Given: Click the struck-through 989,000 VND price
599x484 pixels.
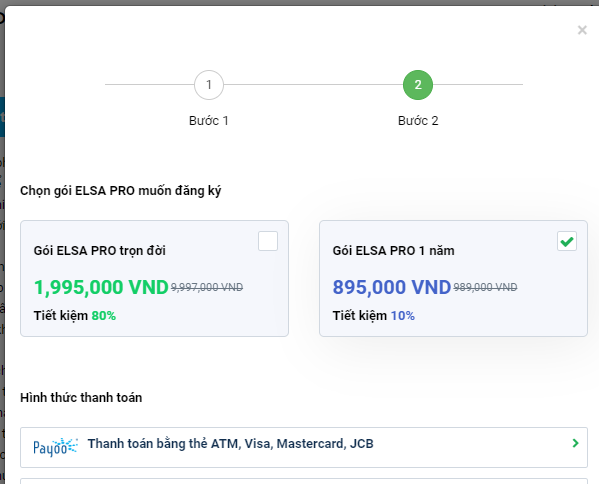Looking at the screenshot, I should point(485,287).
